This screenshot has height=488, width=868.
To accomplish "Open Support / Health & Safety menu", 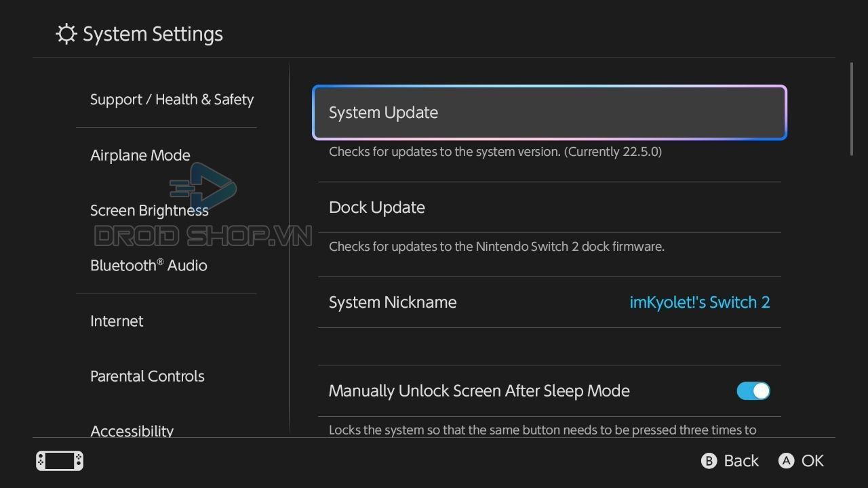I will [172, 100].
